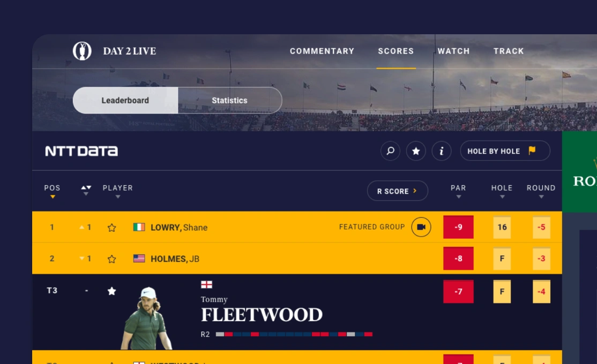Click The Open claret jug logo
Image resolution: width=597 pixels, height=364 pixels.
82,51
